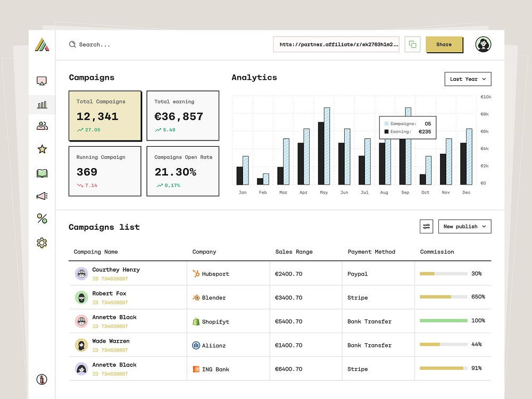Screen dimensions: 532x399
Task: Click the Campaing Name column header
Action: (x=96, y=252)
